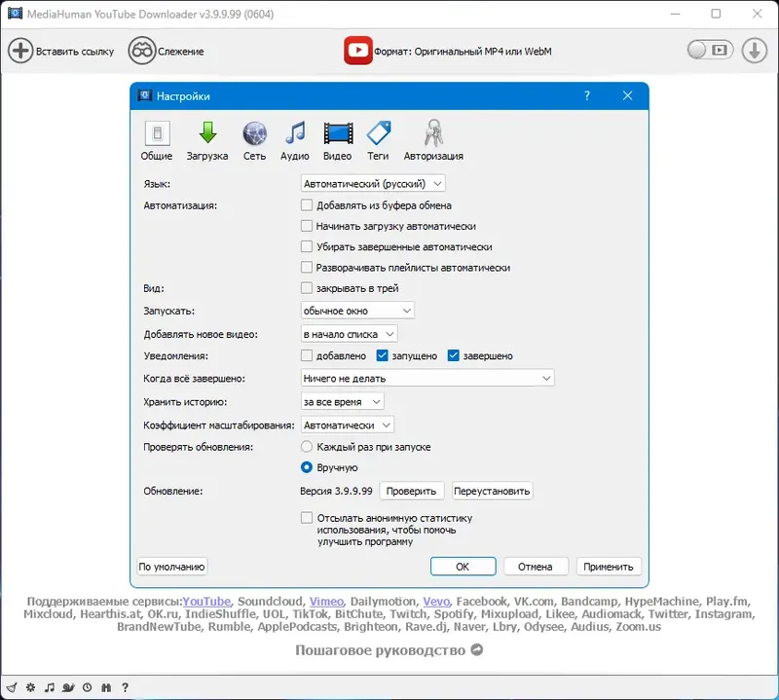Click the Проверить update button
Screen dimensions: 779x700
pyautogui.click(x=411, y=491)
